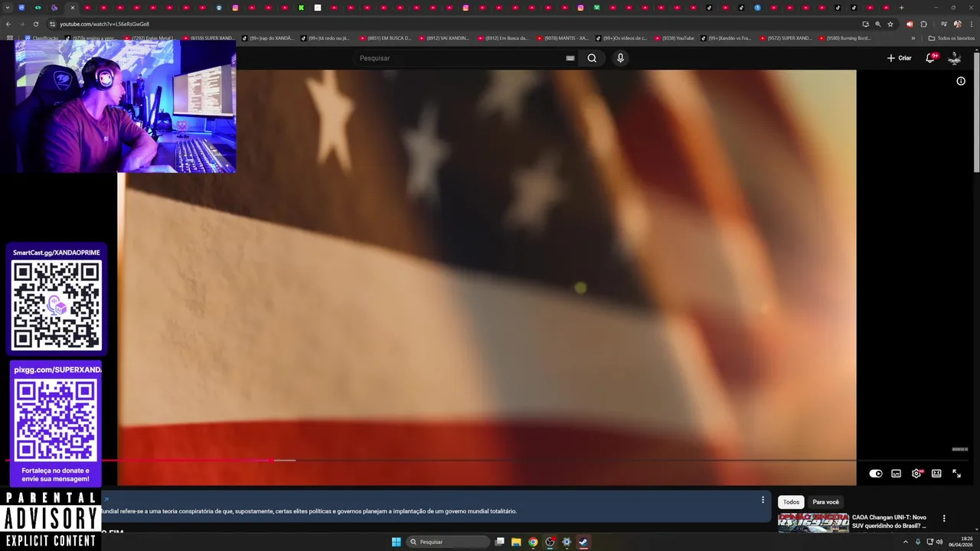Open bookmark '(9580) Burning Bord...'
Screen dimensions: 980x551
click(x=844, y=38)
